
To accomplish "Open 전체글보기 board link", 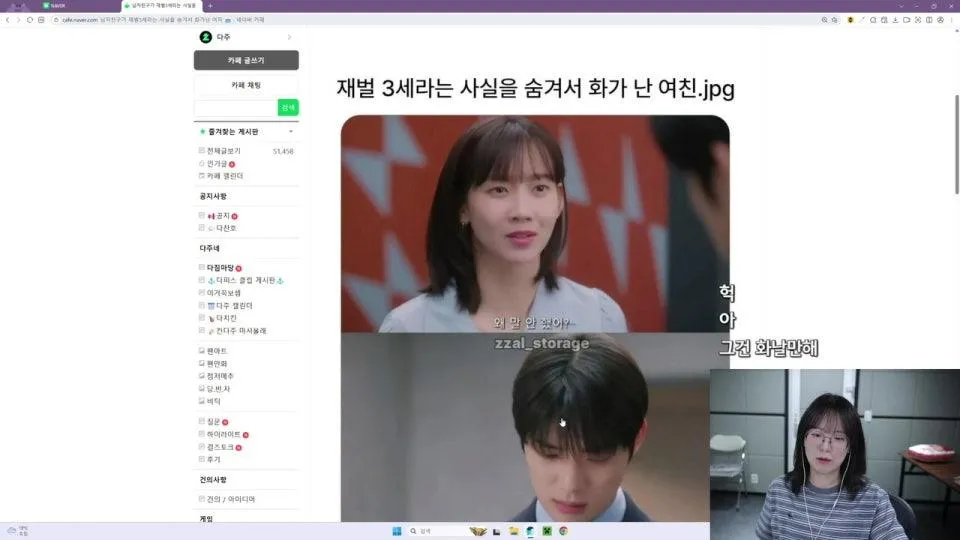I will click(x=223, y=151).
